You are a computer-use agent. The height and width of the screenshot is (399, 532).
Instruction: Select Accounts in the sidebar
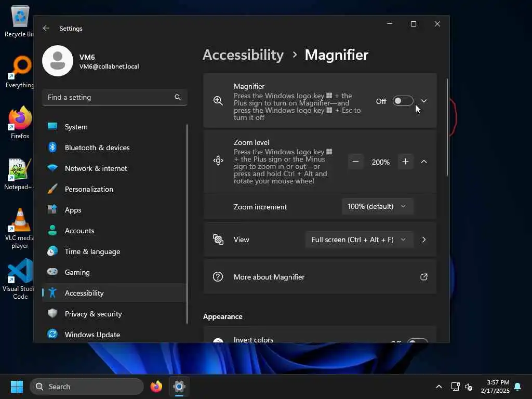coord(114,231)
